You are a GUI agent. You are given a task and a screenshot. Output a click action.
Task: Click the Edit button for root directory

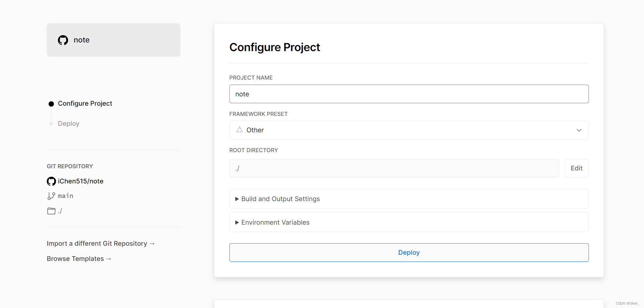click(577, 168)
